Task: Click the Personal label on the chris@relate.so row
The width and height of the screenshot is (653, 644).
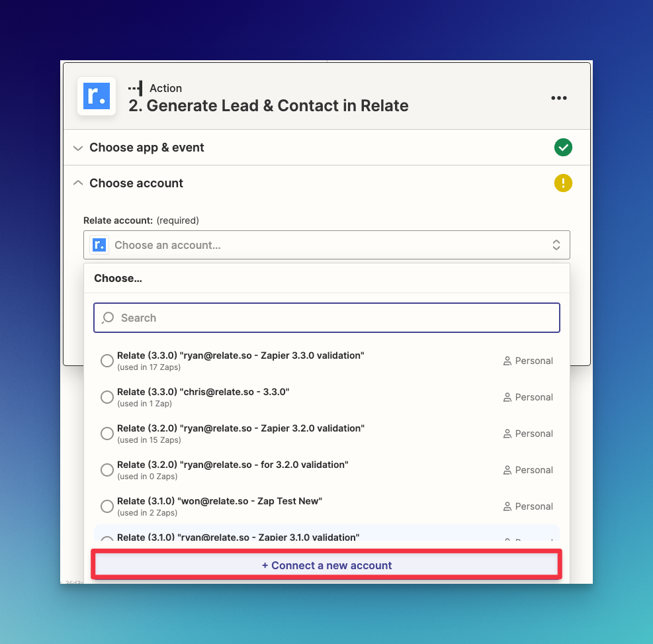Action: (x=534, y=397)
